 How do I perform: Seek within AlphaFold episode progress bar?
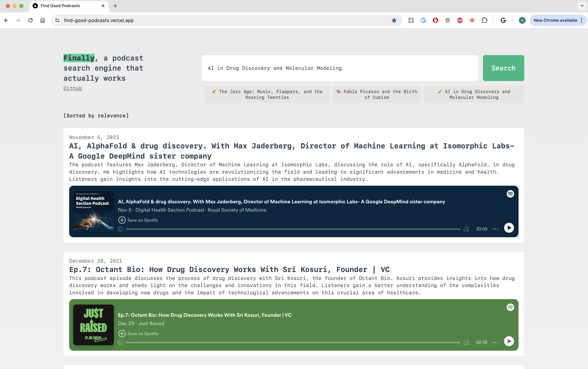pyautogui.click(x=293, y=229)
